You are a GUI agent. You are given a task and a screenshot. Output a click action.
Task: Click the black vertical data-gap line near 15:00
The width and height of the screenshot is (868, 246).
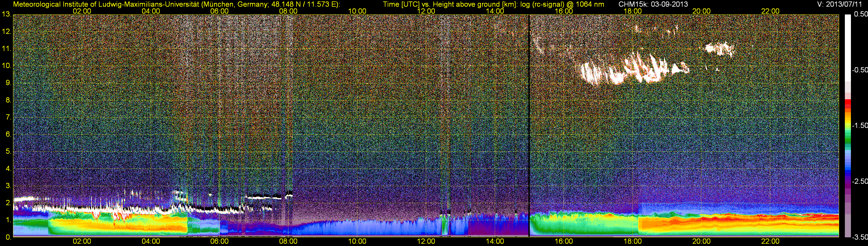tap(529, 125)
